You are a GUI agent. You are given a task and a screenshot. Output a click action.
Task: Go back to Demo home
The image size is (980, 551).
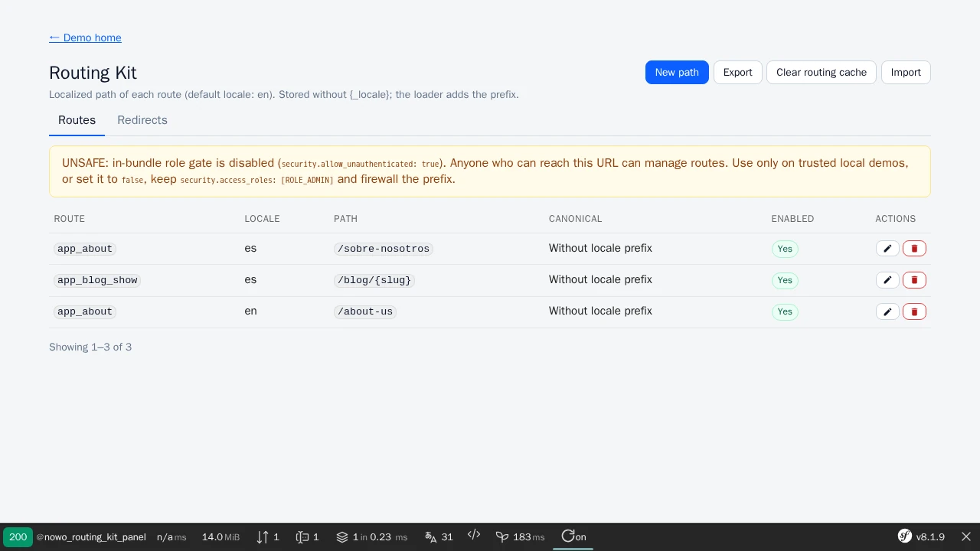pos(85,37)
